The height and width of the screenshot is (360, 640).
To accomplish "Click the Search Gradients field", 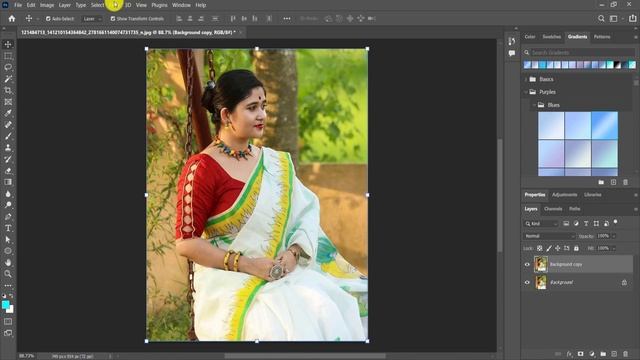I will (579, 53).
